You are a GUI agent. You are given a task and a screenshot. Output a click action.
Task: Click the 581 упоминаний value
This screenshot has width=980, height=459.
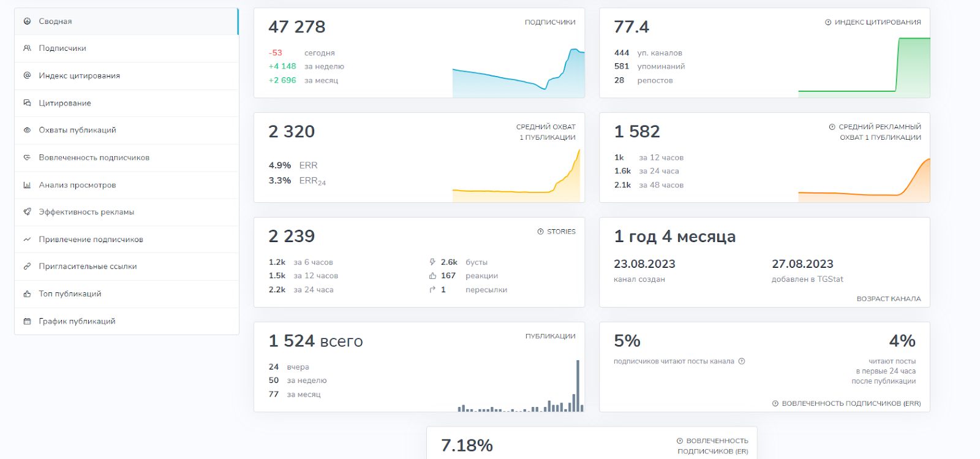pyautogui.click(x=622, y=66)
